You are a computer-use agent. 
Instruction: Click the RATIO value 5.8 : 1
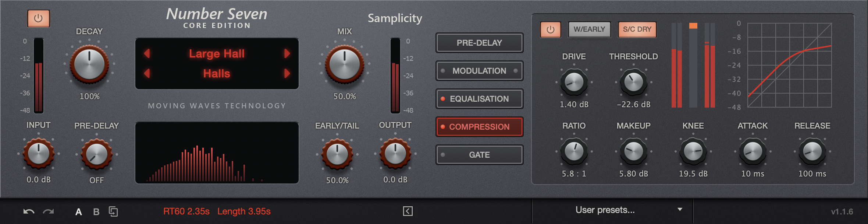pyautogui.click(x=574, y=174)
